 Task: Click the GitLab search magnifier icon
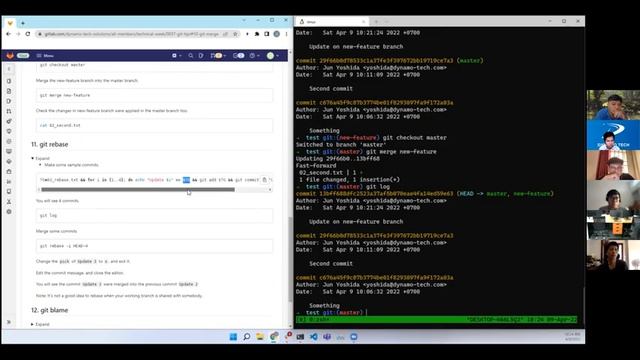pos(191,56)
